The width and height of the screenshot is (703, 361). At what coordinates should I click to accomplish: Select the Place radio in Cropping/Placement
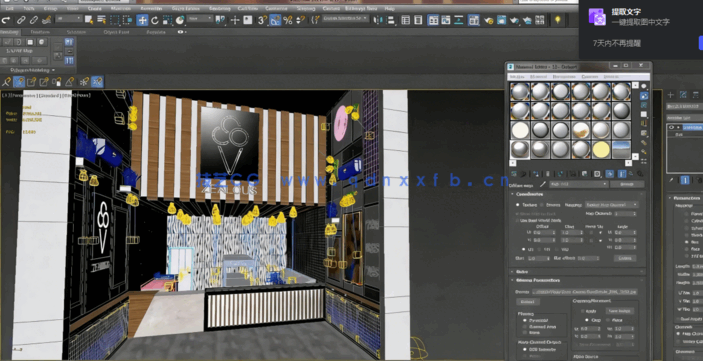coord(608,320)
